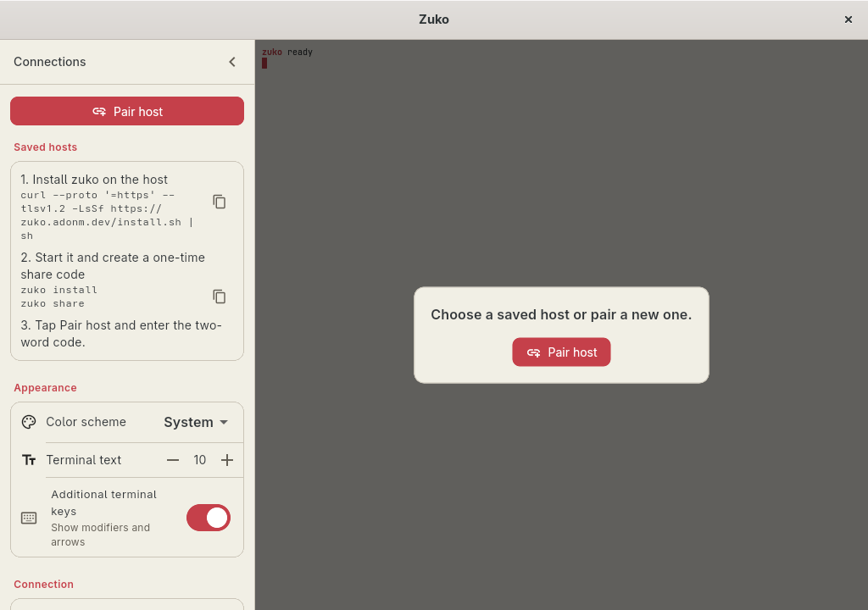Click the 'Connection' section heading
868x610 pixels.
(44, 585)
